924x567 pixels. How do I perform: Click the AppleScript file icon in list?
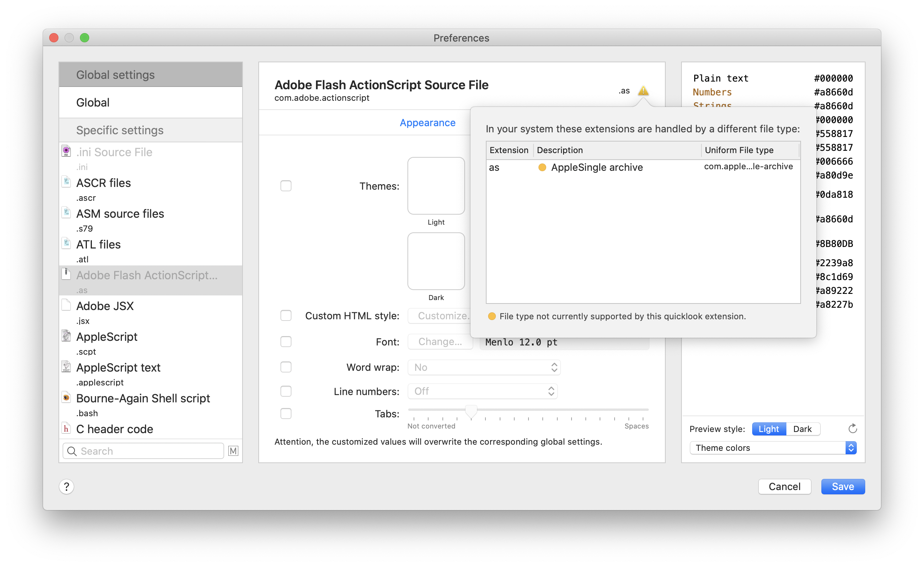[x=66, y=336]
